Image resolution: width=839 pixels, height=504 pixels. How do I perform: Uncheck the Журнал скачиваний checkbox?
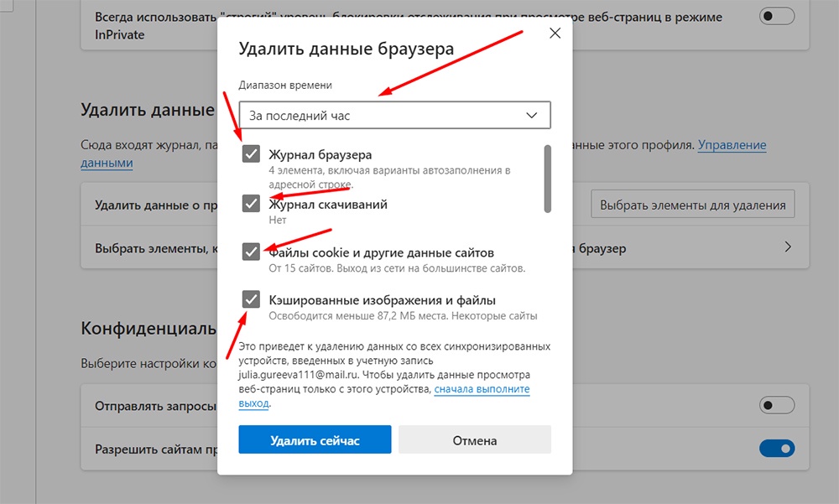point(251,203)
